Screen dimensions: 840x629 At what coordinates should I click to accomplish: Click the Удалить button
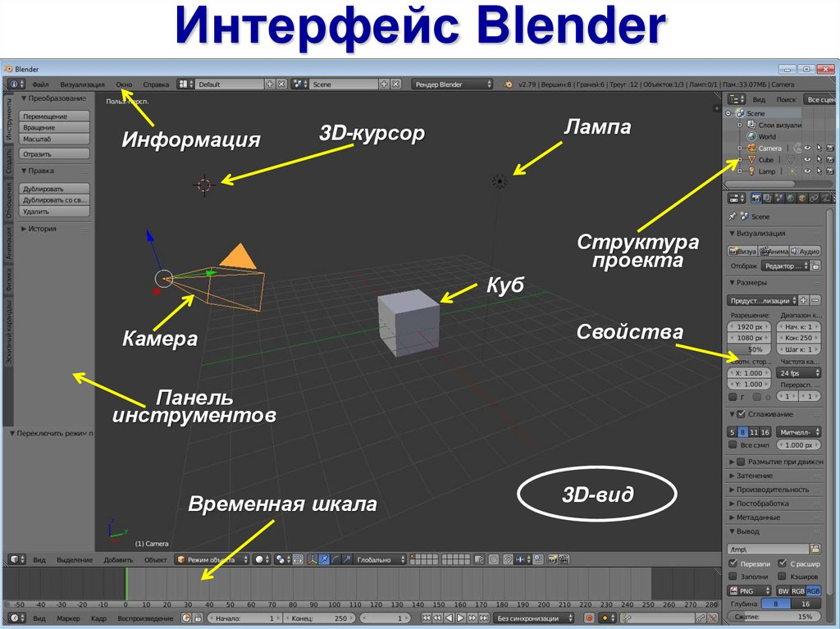click(x=54, y=211)
